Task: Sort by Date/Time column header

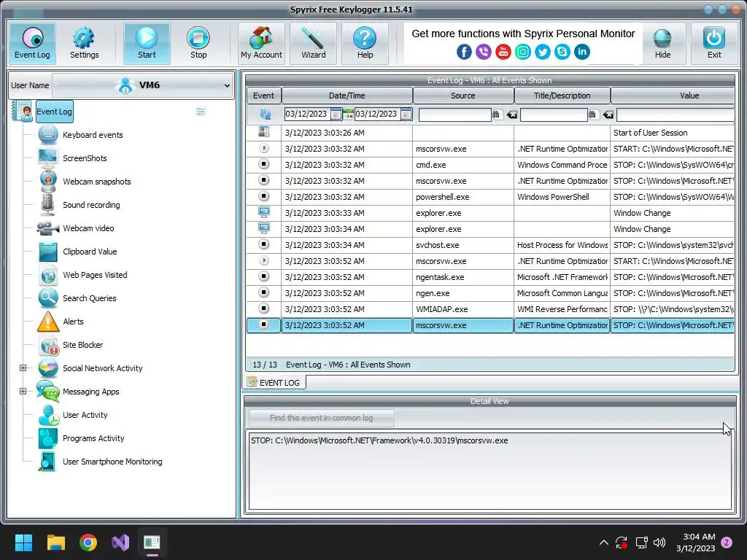Action: 347,96
